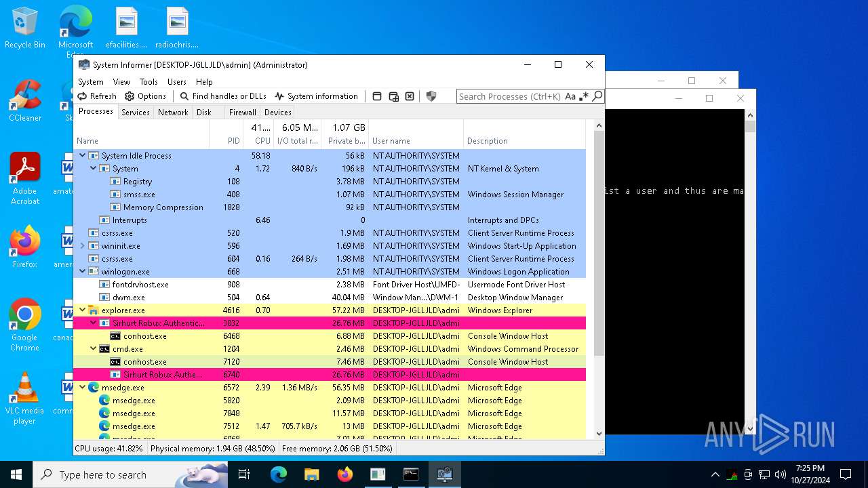Select conhost.exe with PID 6468

[330, 335]
